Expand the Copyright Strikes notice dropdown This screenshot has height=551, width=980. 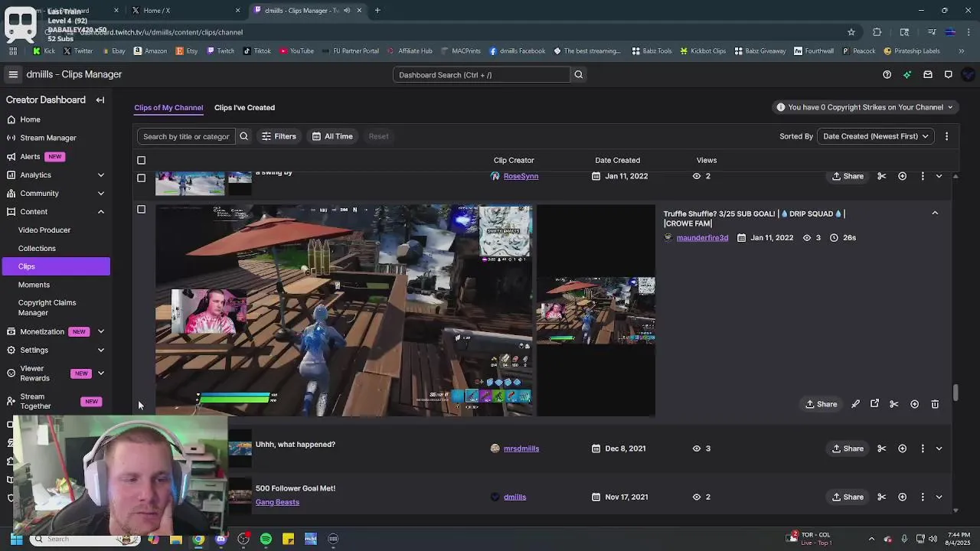(x=865, y=107)
